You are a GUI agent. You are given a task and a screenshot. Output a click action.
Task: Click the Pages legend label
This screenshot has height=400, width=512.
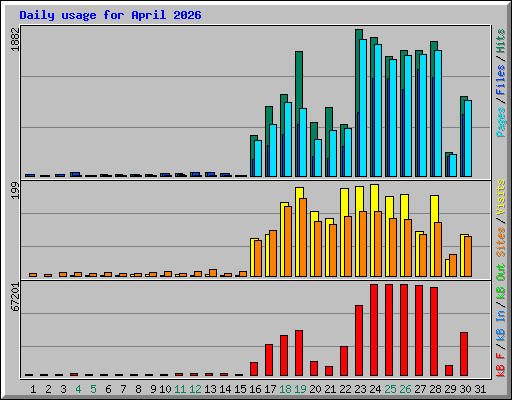501,122
